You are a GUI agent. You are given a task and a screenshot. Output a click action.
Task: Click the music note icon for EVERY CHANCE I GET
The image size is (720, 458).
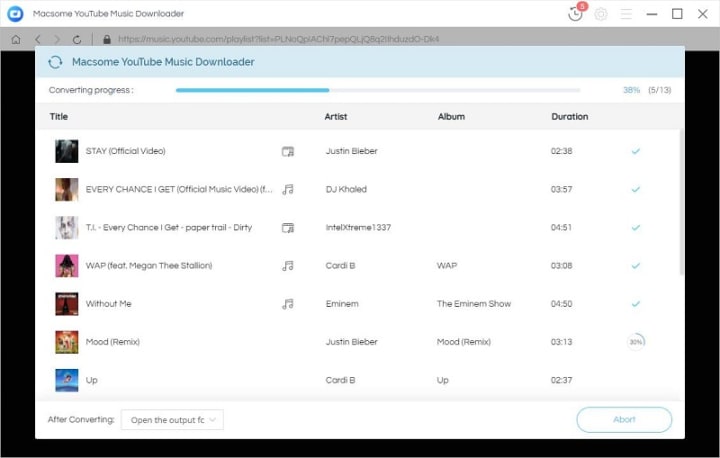coord(288,189)
